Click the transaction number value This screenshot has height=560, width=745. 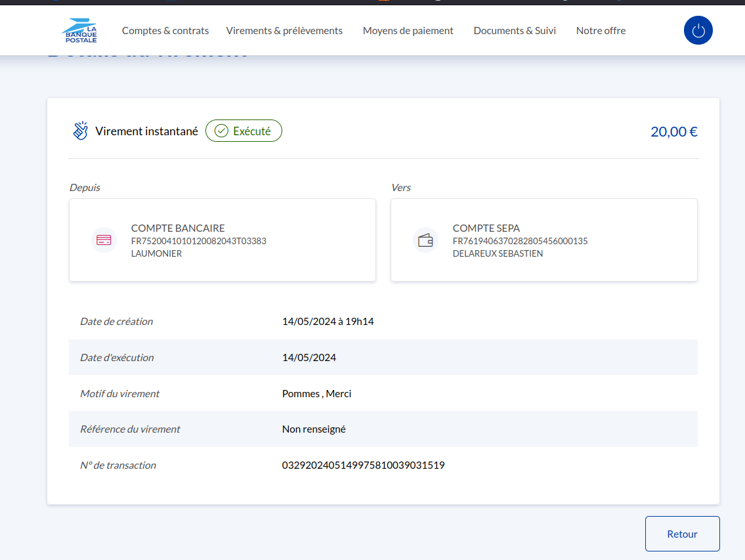(x=363, y=465)
